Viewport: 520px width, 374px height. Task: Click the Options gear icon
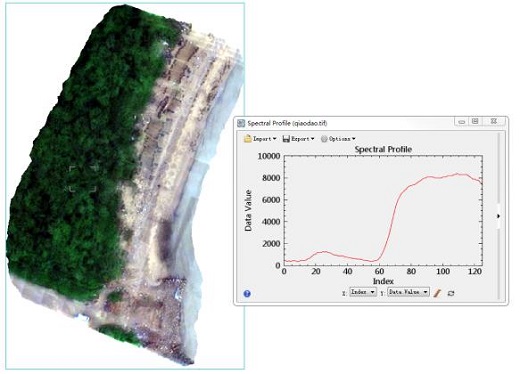(324, 139)
